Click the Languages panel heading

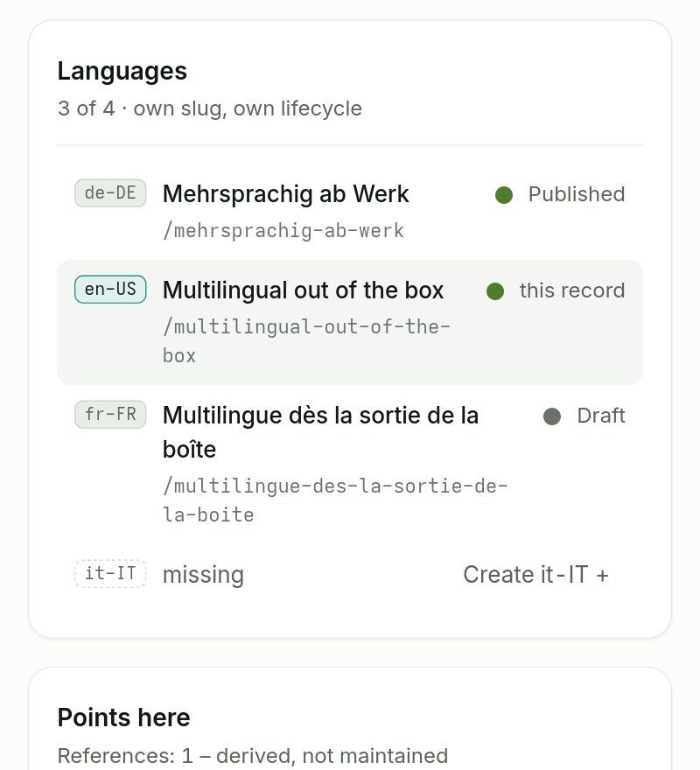pyautogui.click(x=122, y=71)
